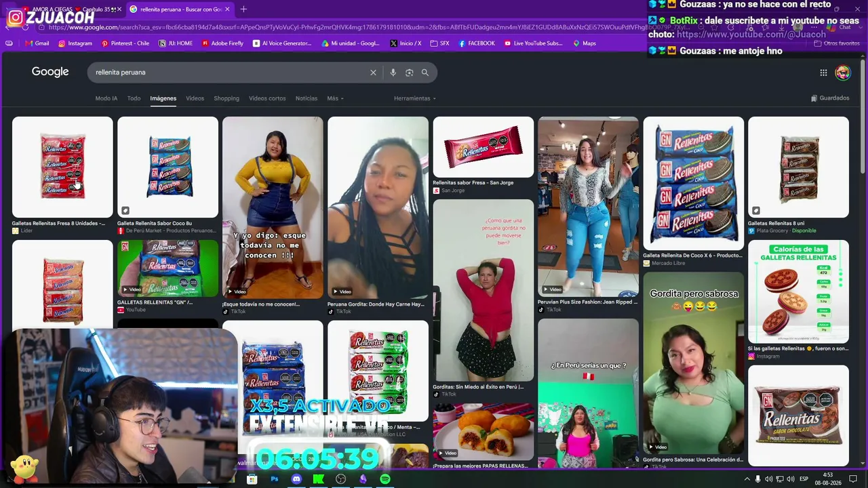Open the Google account profile avatar
Screen dimensions: 868x488
point(843,73)
